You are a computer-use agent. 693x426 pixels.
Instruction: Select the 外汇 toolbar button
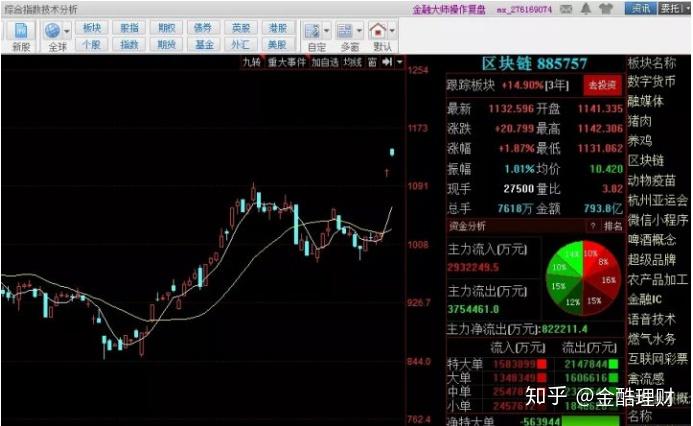241,45
